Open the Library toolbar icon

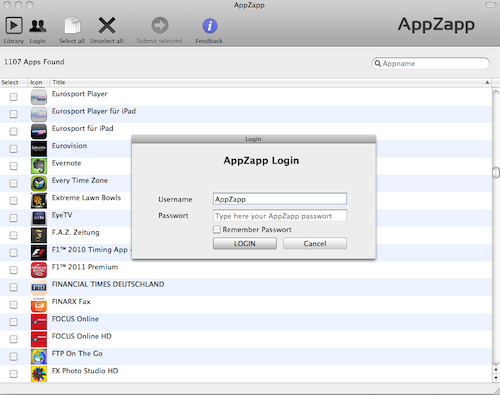coord(14,25)
